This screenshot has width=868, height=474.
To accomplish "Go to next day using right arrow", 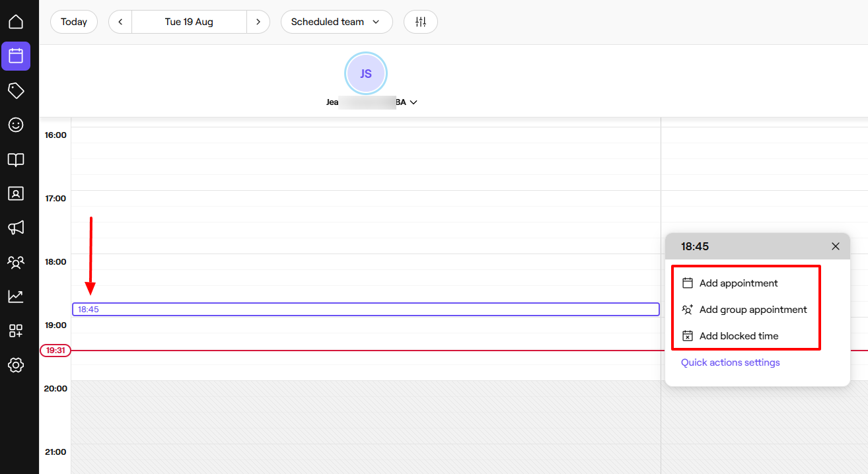I will click(x=258, y=22).
